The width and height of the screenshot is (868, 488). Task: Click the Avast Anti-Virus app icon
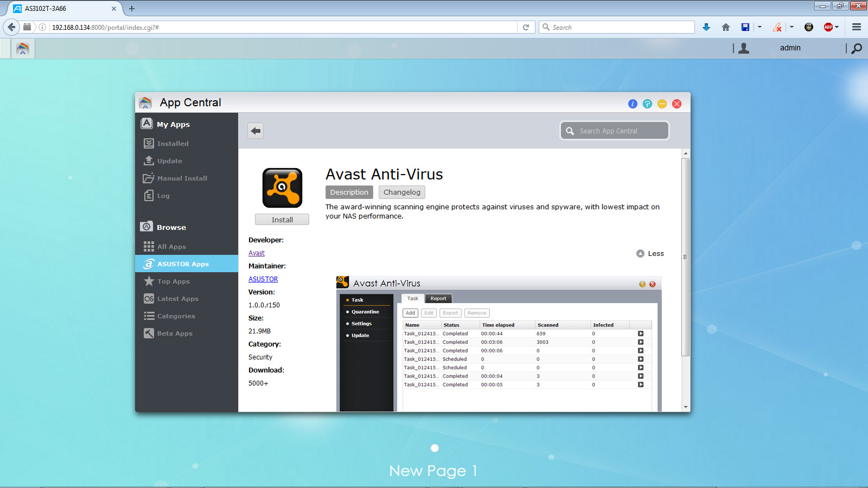click(282, 188)
